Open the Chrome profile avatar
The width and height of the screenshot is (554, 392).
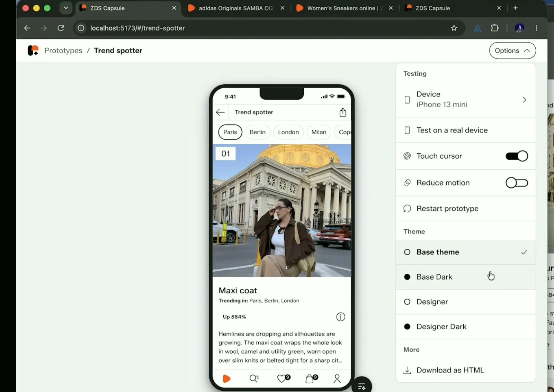[x=519, y=28]
